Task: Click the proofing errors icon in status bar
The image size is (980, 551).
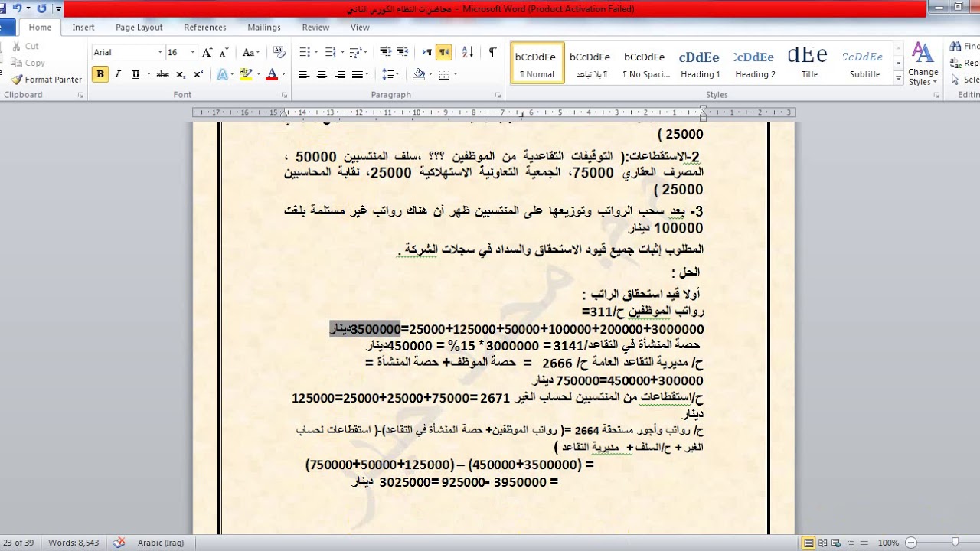Action: (119, 543)
